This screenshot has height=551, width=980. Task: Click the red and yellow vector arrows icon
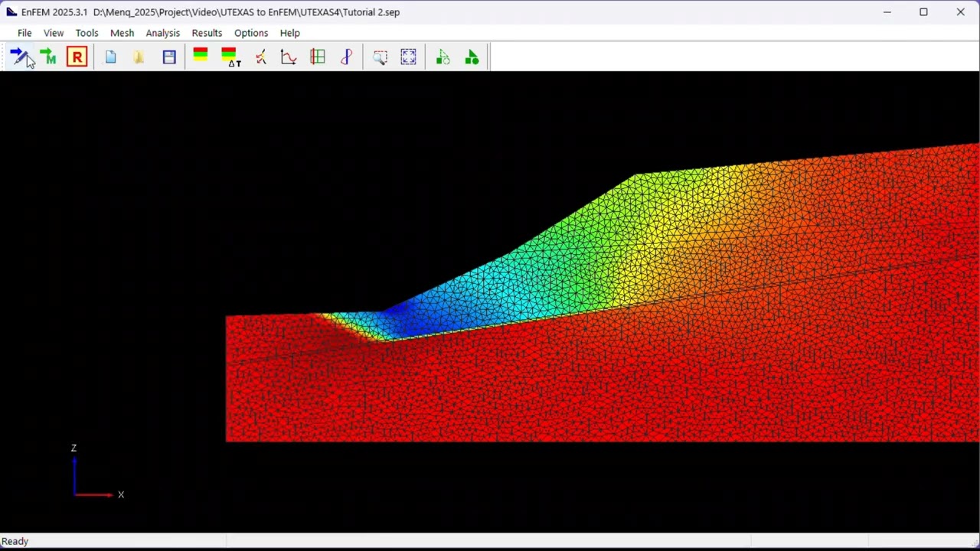(261, 57)
